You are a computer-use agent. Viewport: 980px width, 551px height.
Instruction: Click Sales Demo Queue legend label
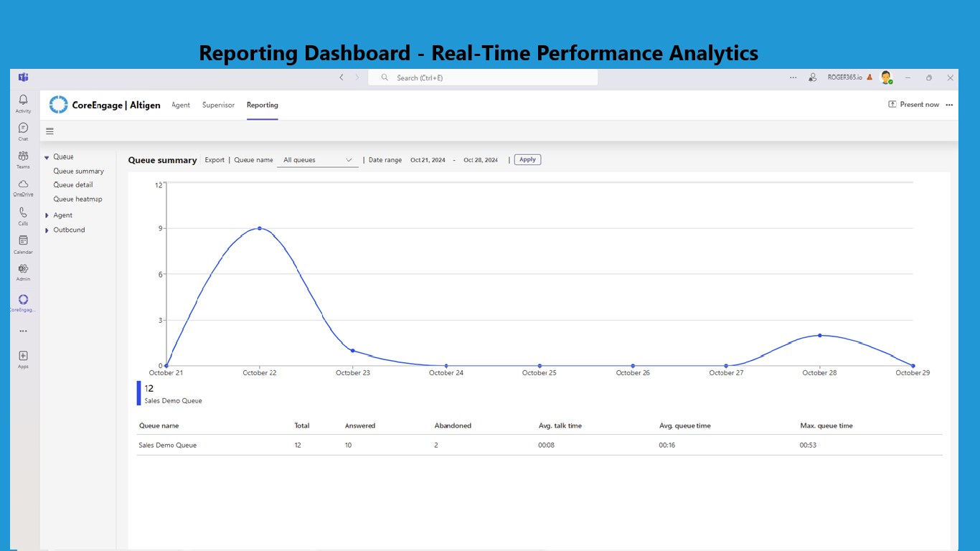pos(173,400)
